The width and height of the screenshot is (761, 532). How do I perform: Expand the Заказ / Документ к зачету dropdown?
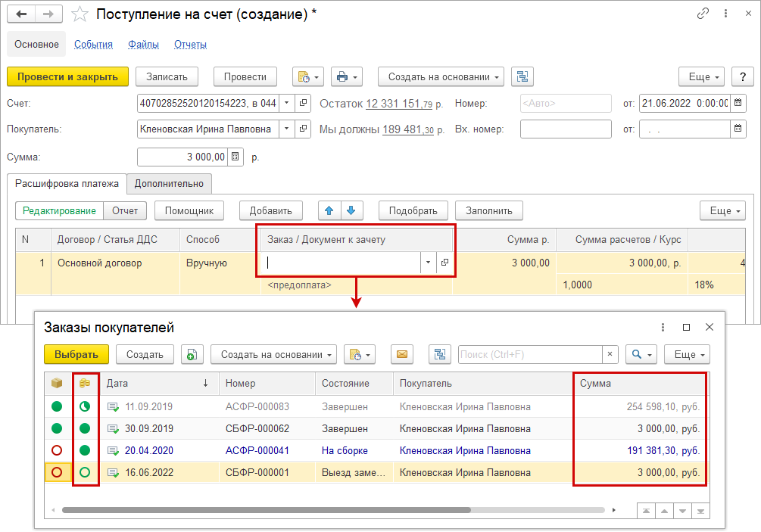[428, 263]
